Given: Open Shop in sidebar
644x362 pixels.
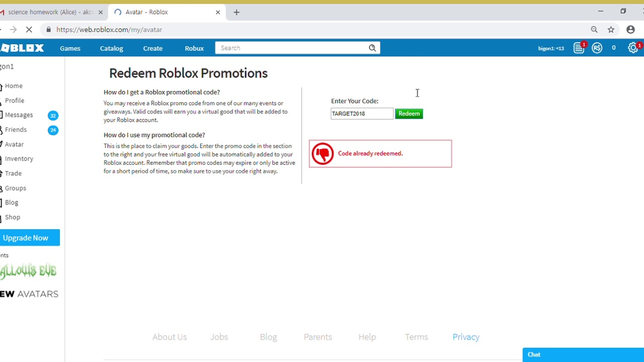Looking at the screenshot, I should 13,217.
